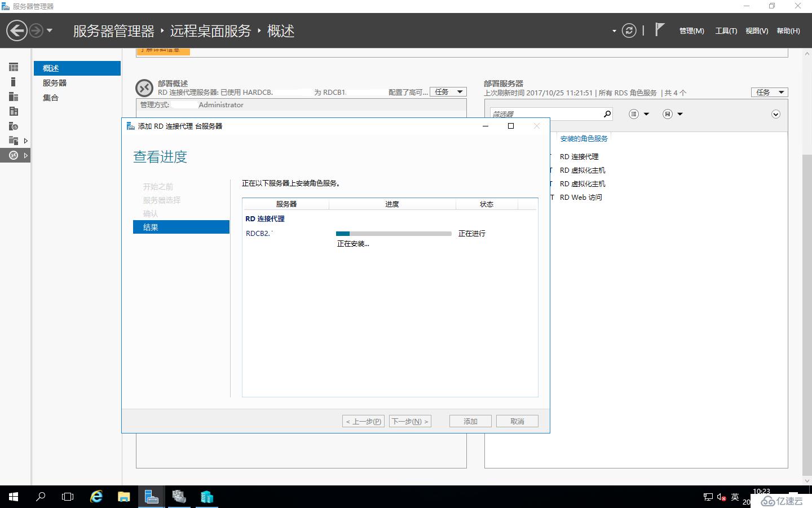
Task: Launch Internet Explorer from taskbar
Action: (x=96, y=497)
